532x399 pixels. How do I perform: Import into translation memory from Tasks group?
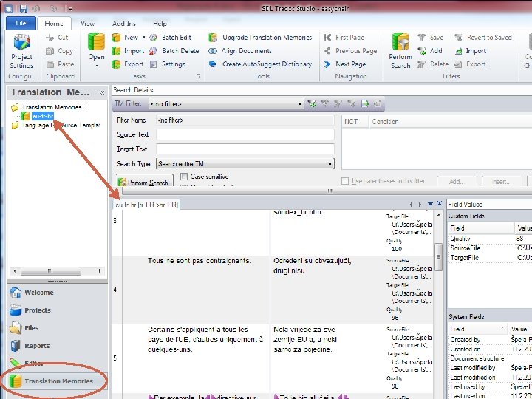point(129,51)
